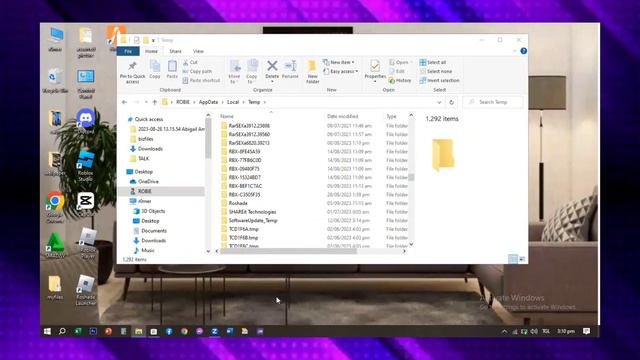Switch to Large icons view in status bar
This screenshot has height=360, width=640.
(522, 259)
